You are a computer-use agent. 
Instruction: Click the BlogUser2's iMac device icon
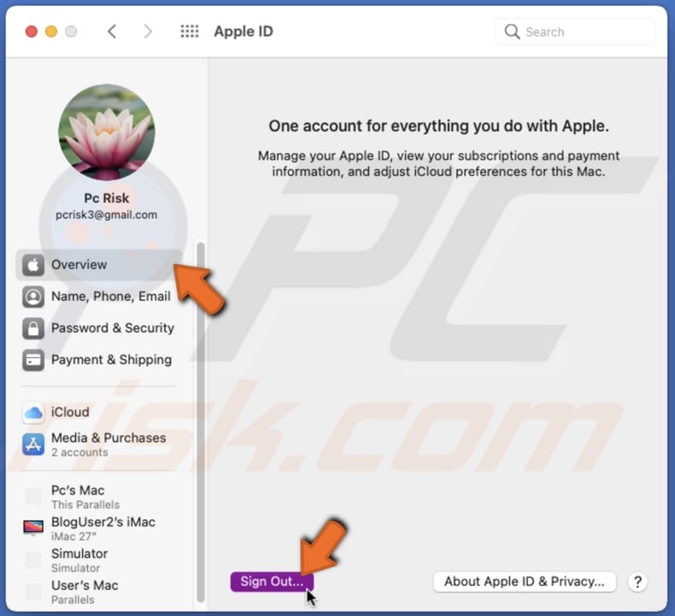tap(33, 528)
